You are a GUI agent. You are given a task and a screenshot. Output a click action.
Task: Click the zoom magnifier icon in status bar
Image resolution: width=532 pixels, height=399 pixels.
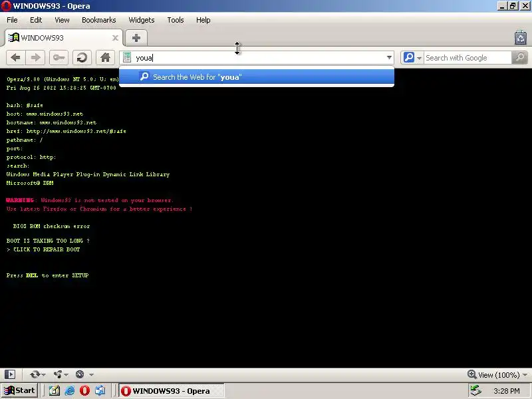coord(471,374)
